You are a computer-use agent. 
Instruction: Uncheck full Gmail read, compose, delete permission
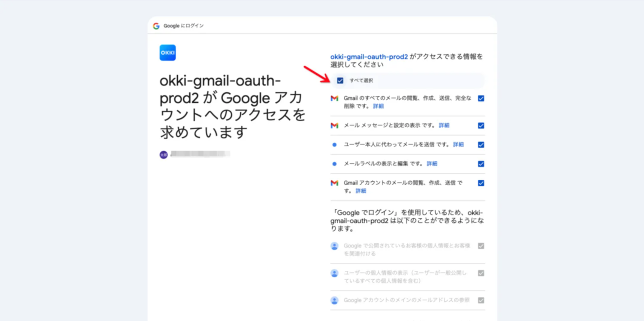coord(481,98)
